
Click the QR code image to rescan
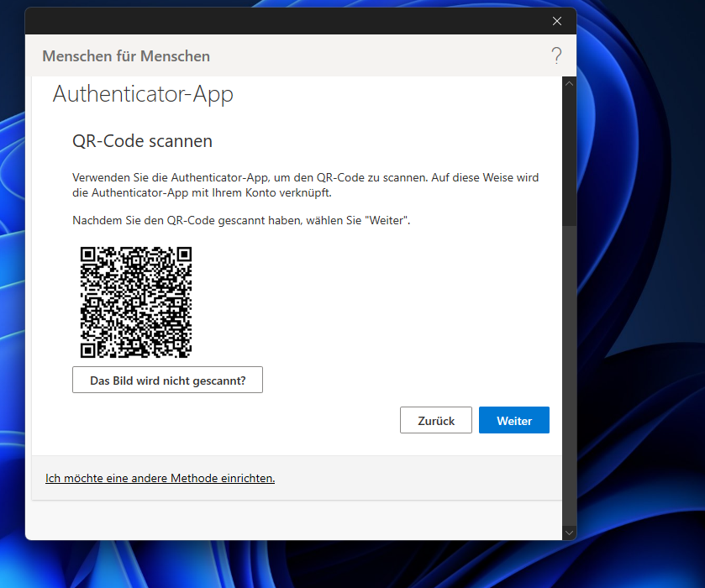[135, 302]
